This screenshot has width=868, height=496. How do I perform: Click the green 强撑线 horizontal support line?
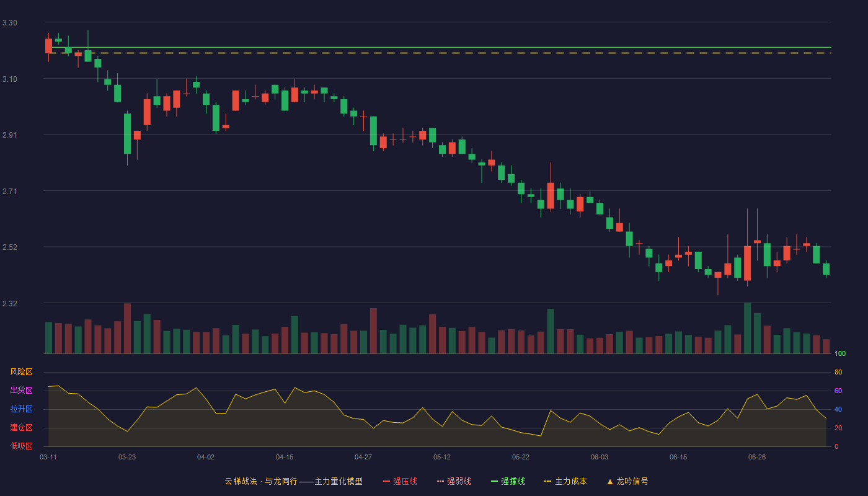pyautogui.click(x=440, y=47)
